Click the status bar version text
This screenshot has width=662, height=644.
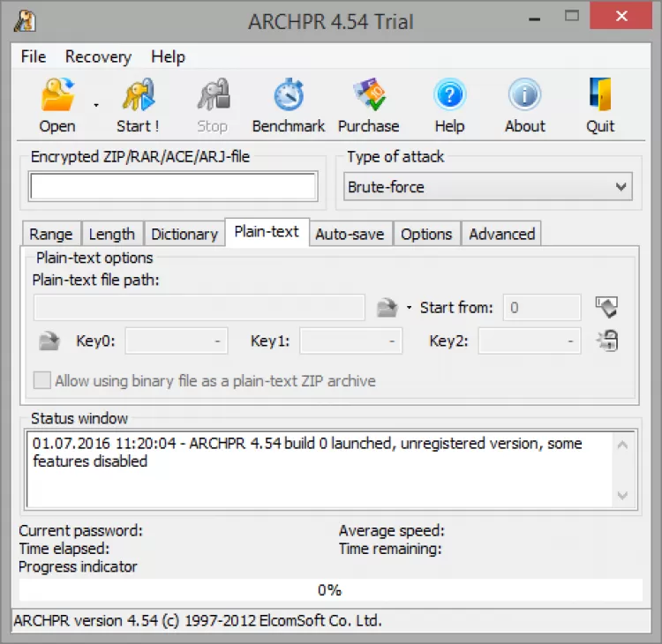pyautogui.click(x=198, y=620)
